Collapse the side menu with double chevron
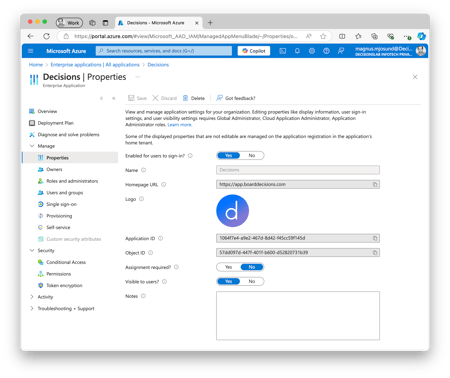The height and width of the screenshot is (378, 450). pyautogui.click(x=113, y=98)
